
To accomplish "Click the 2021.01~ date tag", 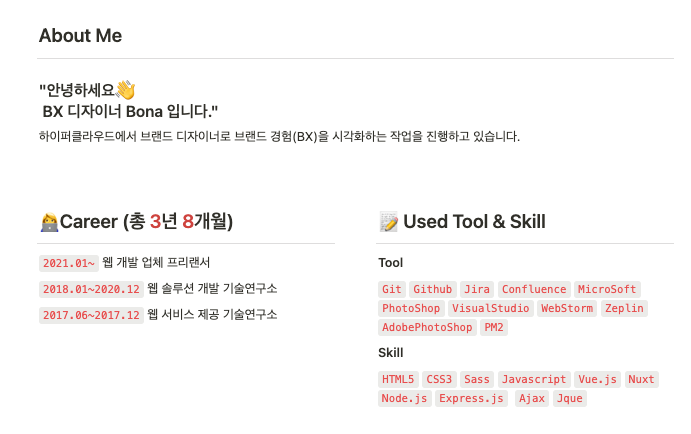I will click(69, 263).
